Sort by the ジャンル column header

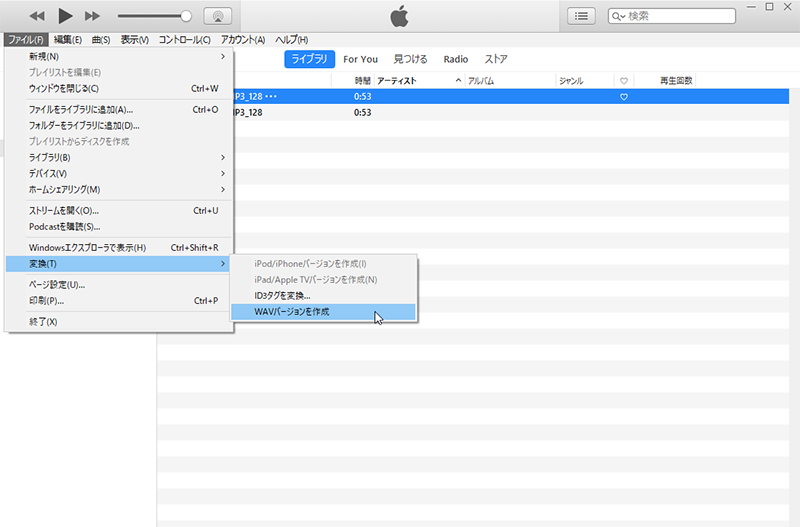click(570, 81)
